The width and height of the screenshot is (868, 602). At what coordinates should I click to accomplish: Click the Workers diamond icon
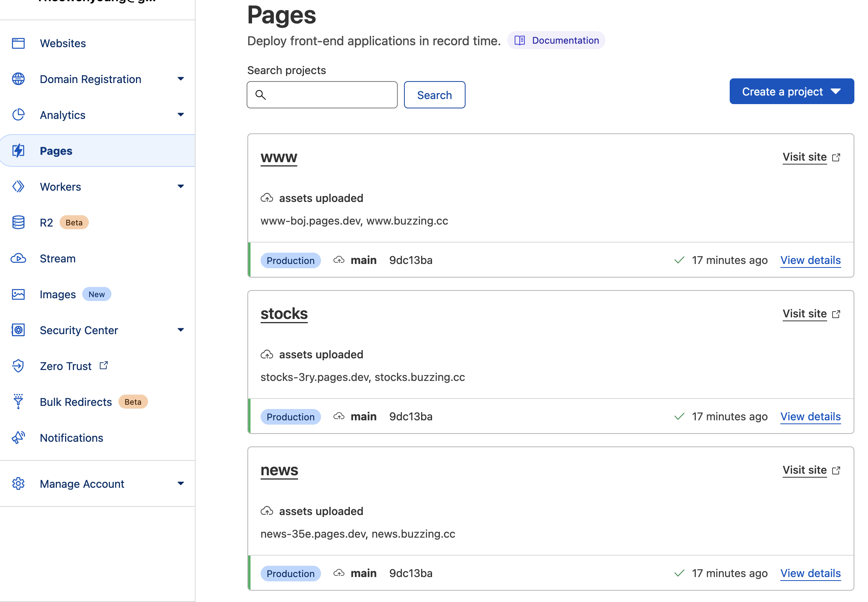(18, 187)
